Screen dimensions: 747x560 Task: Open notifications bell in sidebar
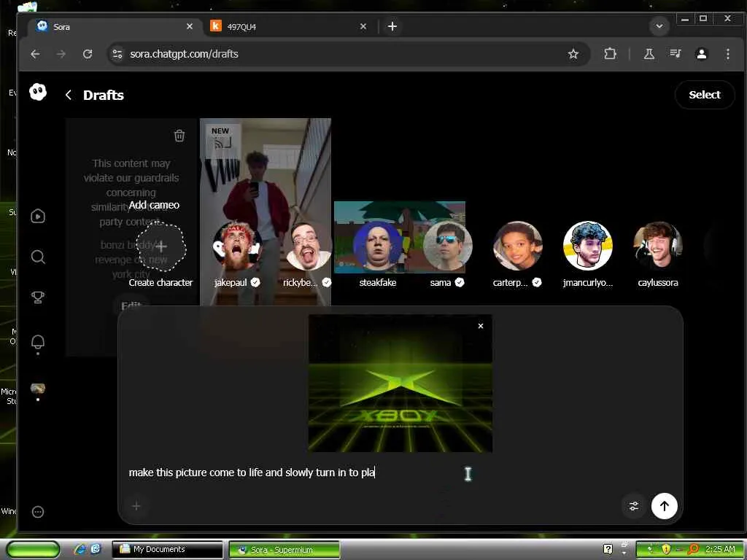[x=38, y=342]
